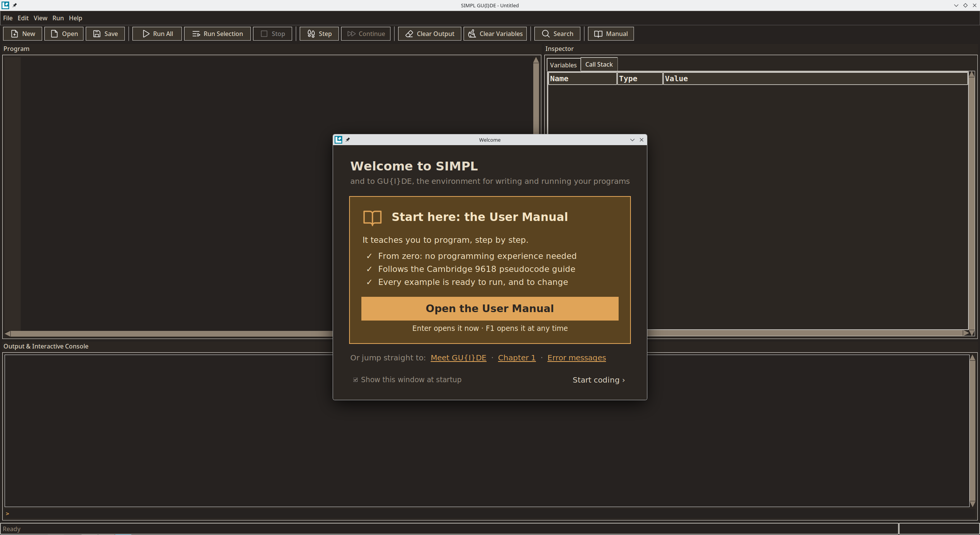Screen dimensions: 980x535
Task: Open Search from the toolbar
Action: coord(557,34)
